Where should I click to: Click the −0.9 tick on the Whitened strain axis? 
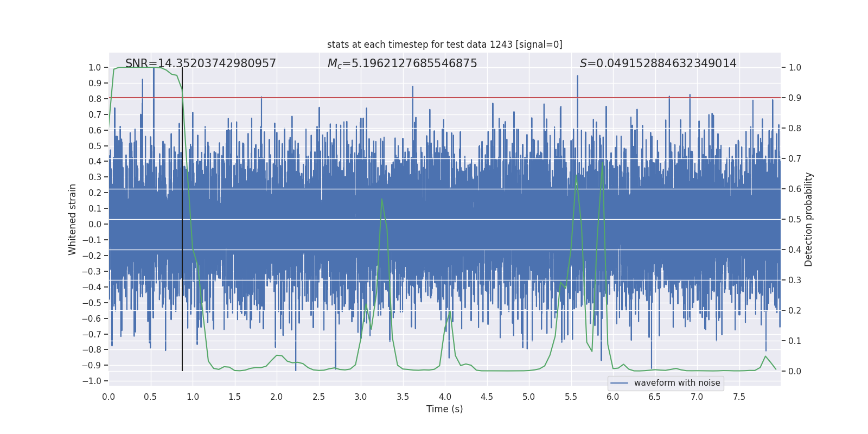pyautogui.click(x=92, y=365)
